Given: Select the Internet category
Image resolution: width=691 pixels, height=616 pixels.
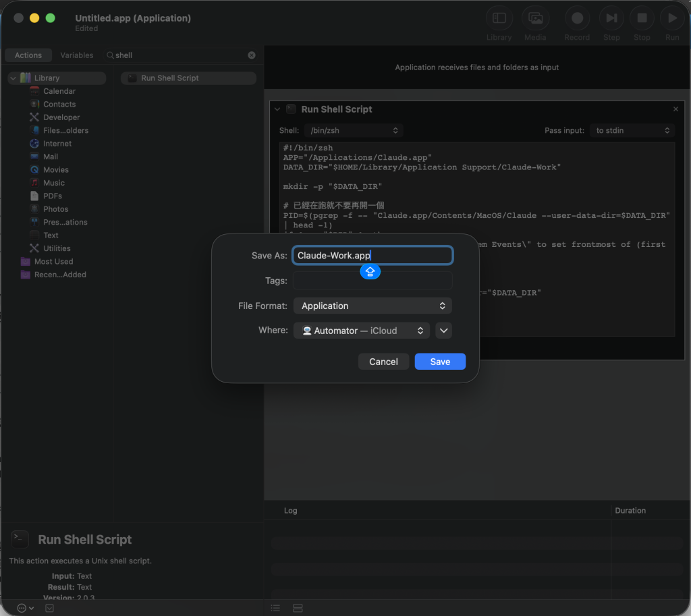Looking at the screenshot, I should (x=57, y=144).
